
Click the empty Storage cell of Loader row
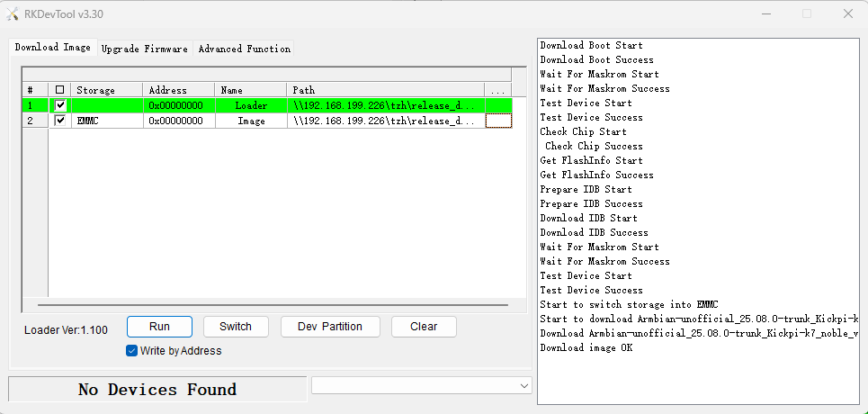point(106,105)
